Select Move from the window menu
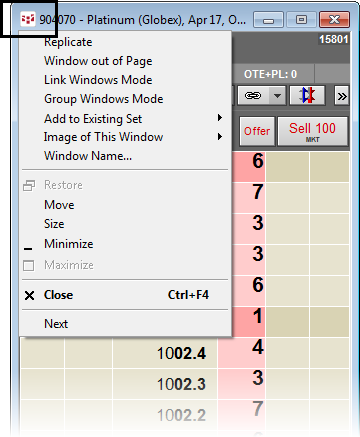Screen dimensions: 360x437 59,205
